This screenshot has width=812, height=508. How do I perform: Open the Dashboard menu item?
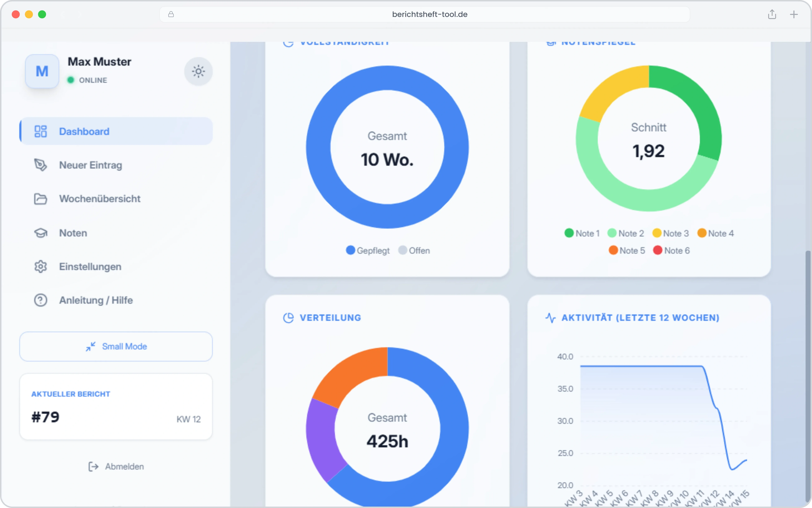[x=116, y=131]
